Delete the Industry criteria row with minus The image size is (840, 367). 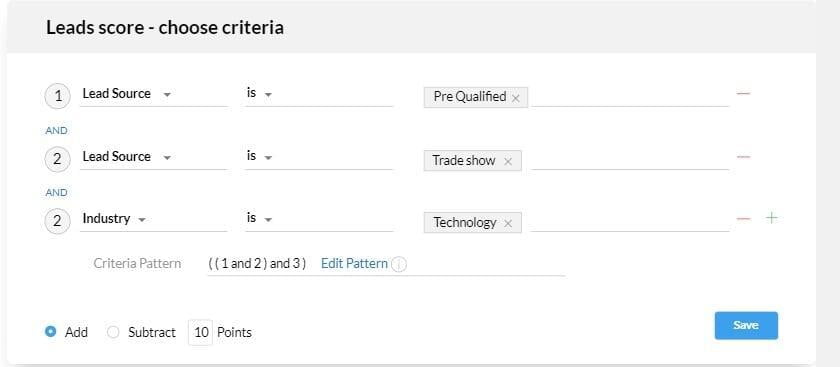coord(743,219)
